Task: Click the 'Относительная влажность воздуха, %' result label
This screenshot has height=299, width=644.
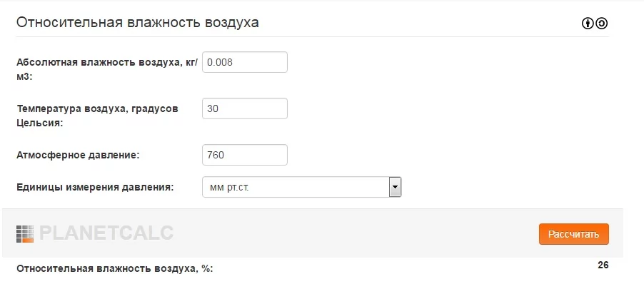Action: click(x=114, y=269)
